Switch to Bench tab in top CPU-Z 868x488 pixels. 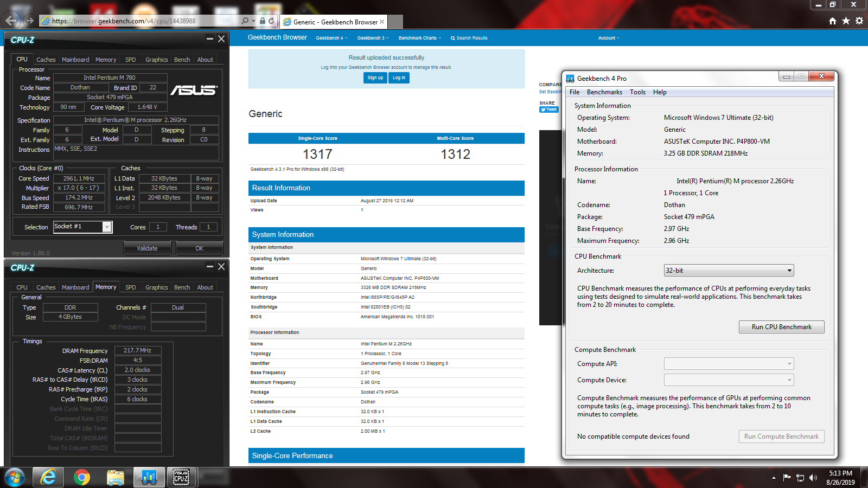[x=182, y=60]
